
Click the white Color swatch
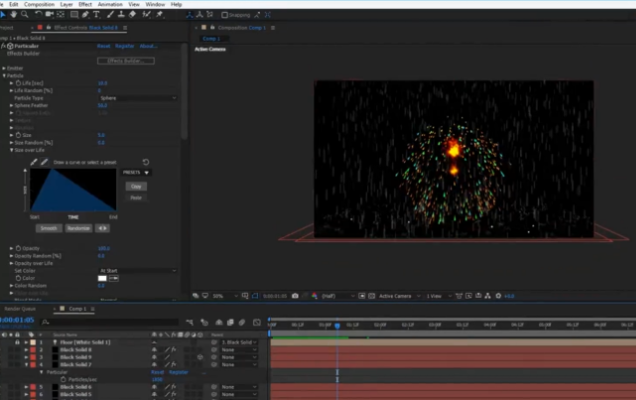click(x=103, y=277)
